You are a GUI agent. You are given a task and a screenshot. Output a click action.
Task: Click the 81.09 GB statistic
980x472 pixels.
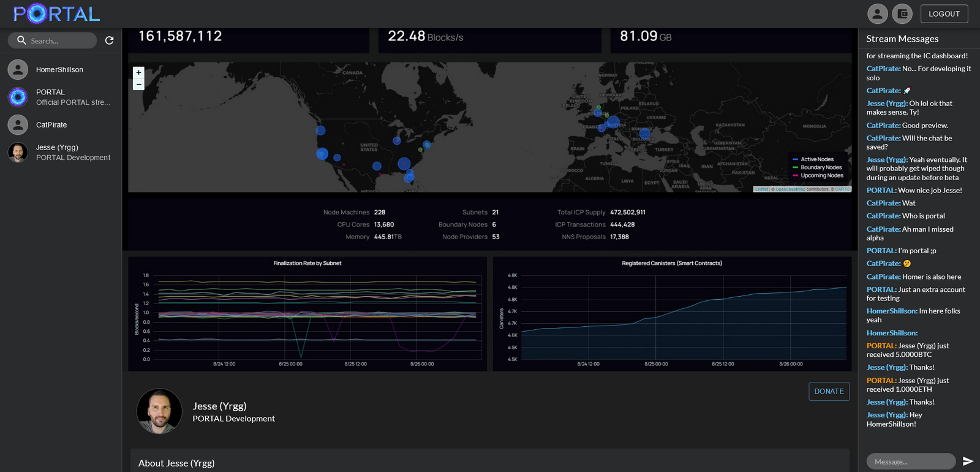[x=646, y=37]
